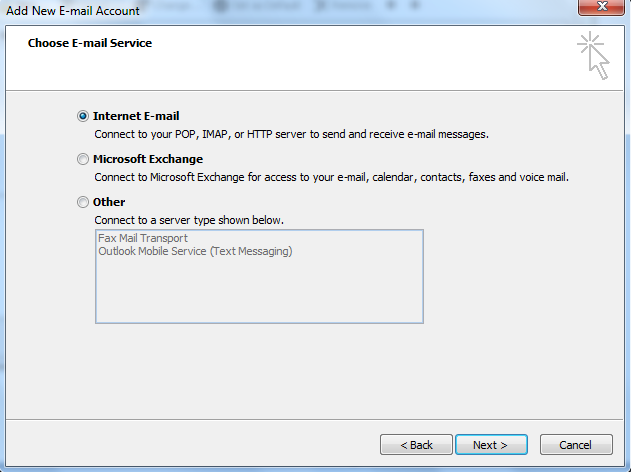Viewport: 631px width, 472px height.
Task: Select the Internet E-mail radio button
Action: [83, 116]
